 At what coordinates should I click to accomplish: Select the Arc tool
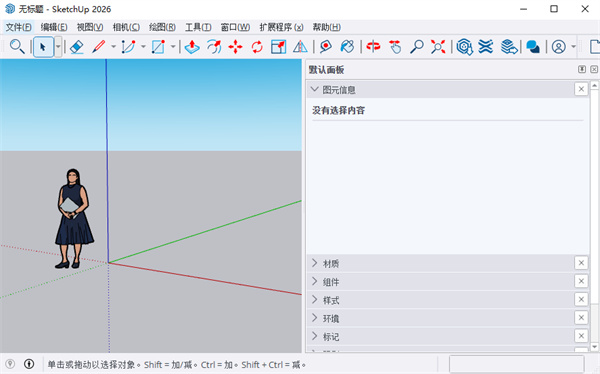(x=128, y=47)
